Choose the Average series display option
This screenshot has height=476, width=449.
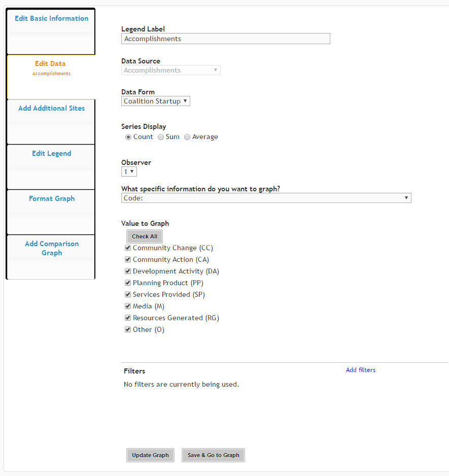point(187,137)
